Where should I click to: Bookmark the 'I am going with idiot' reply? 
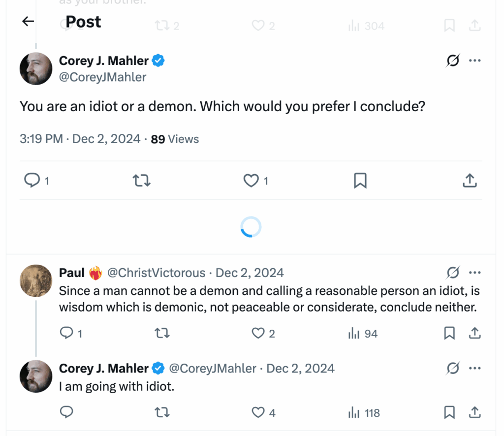pyautogui.click(x=448, y=412)
